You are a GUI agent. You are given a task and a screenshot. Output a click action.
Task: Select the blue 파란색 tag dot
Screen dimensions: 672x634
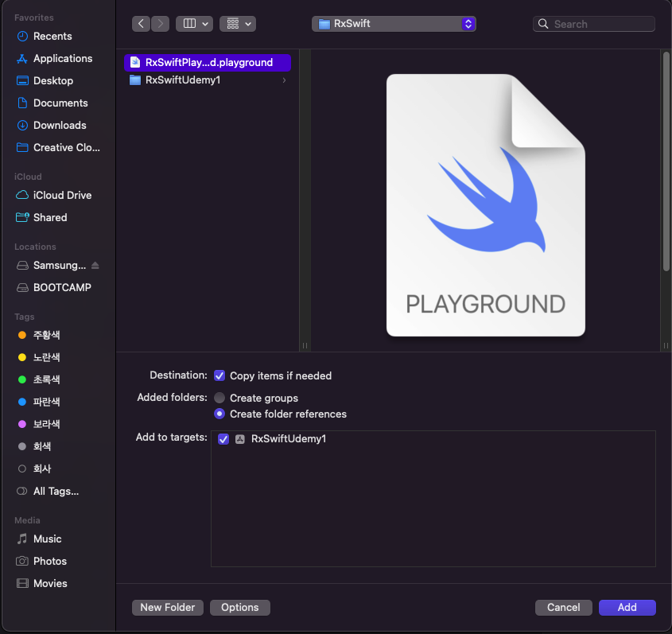(x=22, y=402)
